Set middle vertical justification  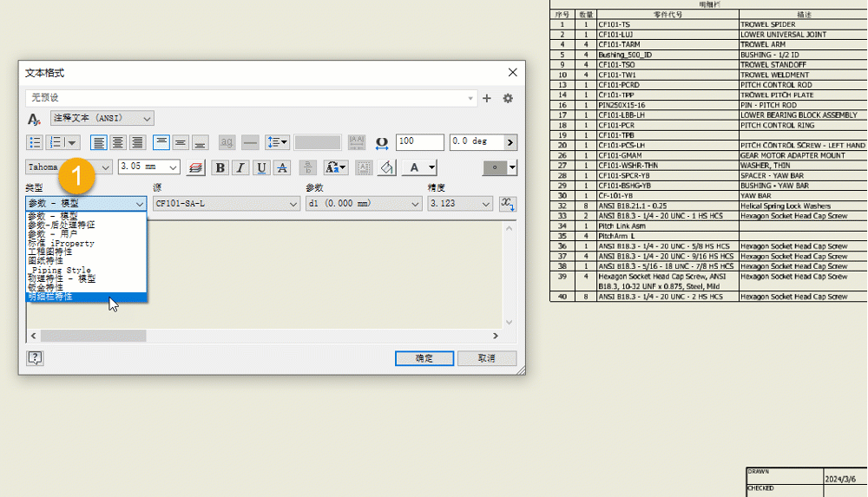pos(181,142)
